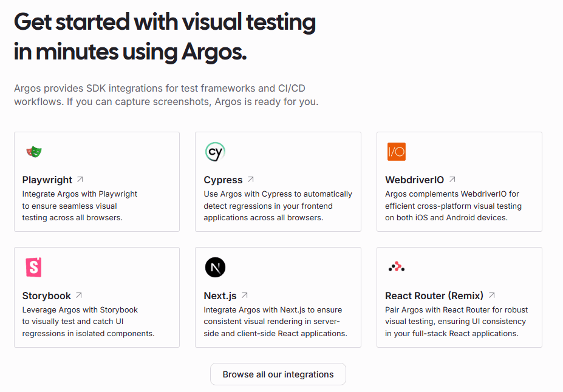This screenshot has height=392, width=563.
Task: Click the React Router dots logo icon
Action: tap(397, 267)
